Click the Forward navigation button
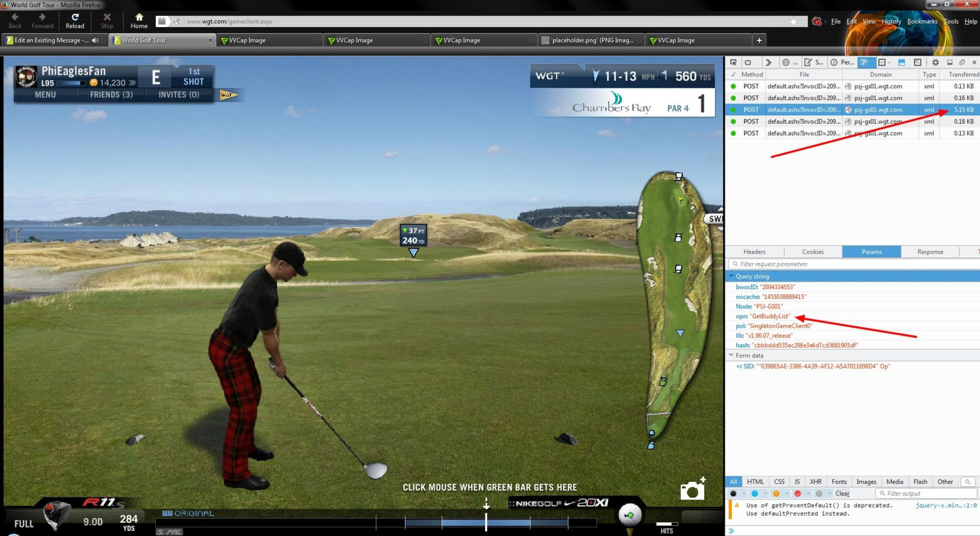The image size is (980, 536). (43, 21)
